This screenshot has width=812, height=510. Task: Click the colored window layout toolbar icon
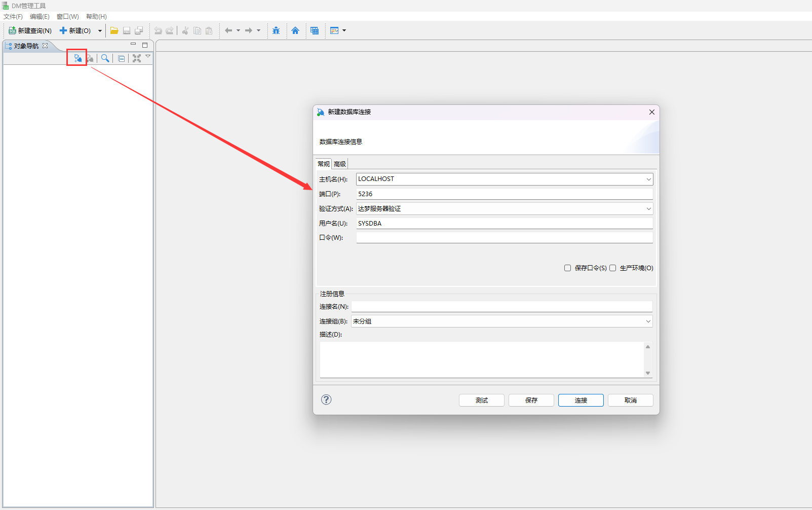(x=334, y=30)
